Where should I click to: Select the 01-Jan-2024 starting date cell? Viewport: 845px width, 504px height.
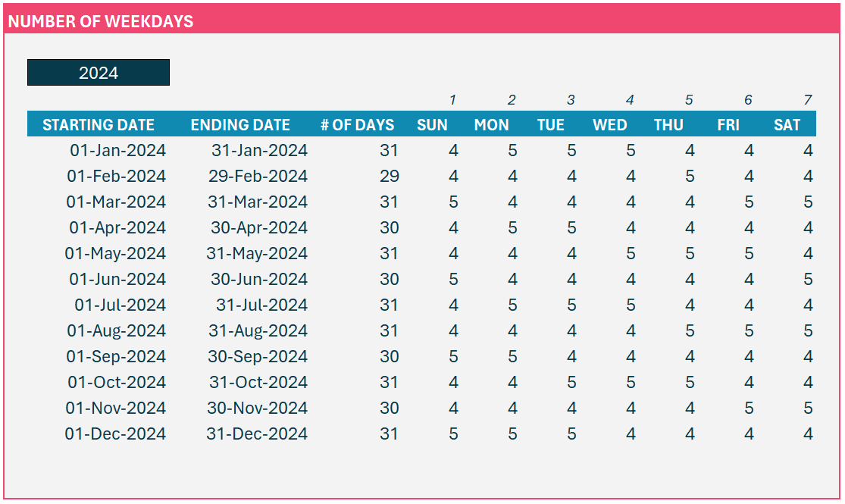click(x=117, y=150)
